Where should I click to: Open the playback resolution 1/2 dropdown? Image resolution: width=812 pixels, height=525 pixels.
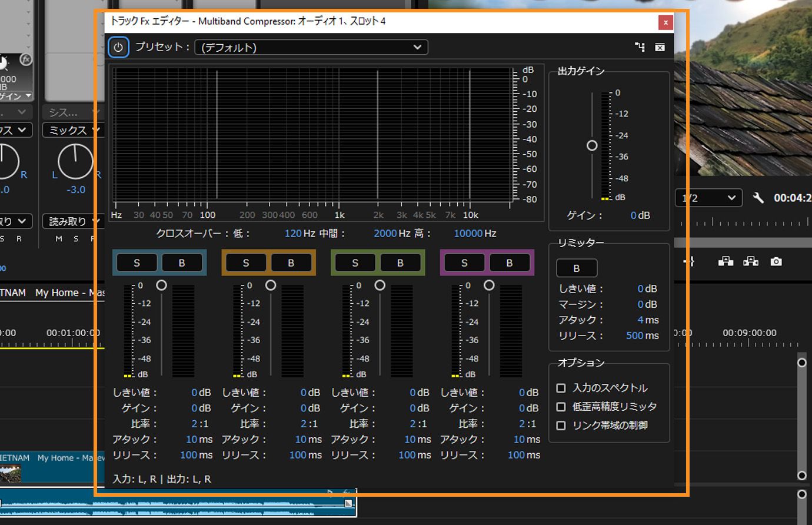click(x=708, y=198)
